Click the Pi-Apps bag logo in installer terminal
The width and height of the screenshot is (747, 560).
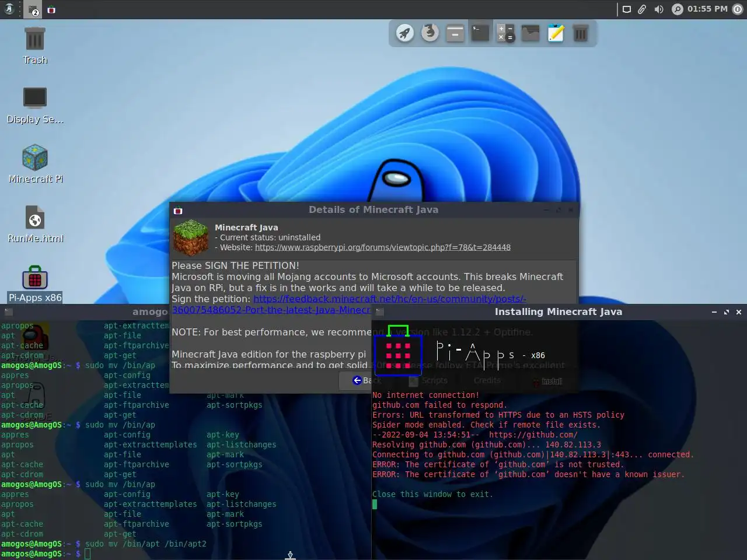[398, 350]
